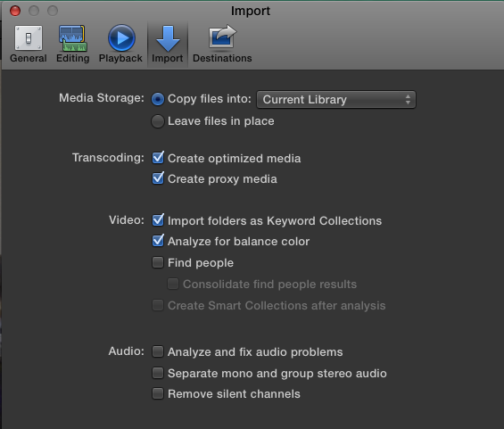Screen dimensions: 504x429
Task: Open the General preferences pane
Action: (x=29, y=44)
